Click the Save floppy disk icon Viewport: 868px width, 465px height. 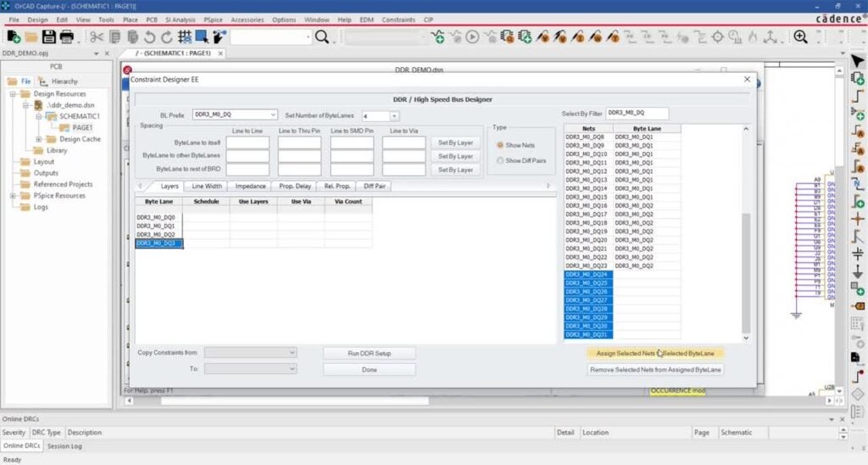(x=48, y=37)
